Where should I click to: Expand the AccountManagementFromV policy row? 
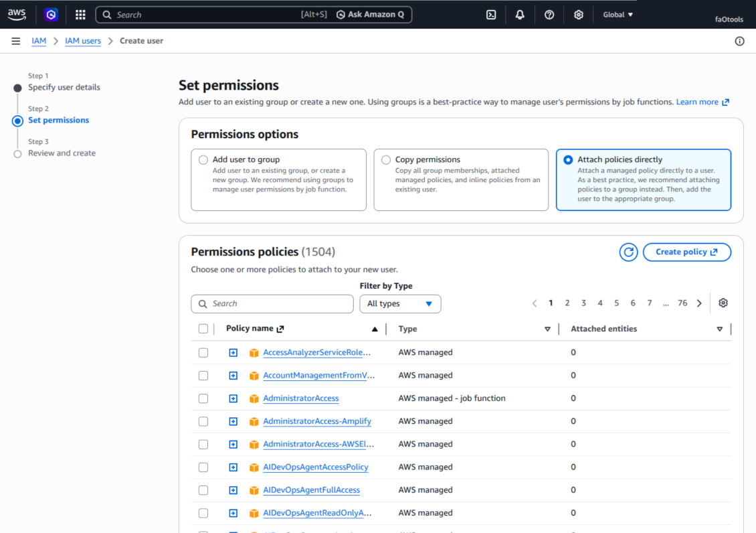pos(233,375)
